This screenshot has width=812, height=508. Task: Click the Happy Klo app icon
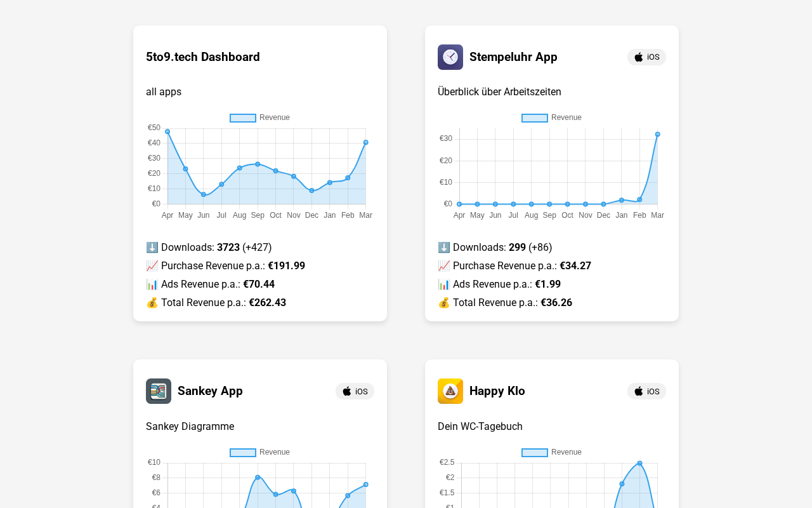pos(450,391)
